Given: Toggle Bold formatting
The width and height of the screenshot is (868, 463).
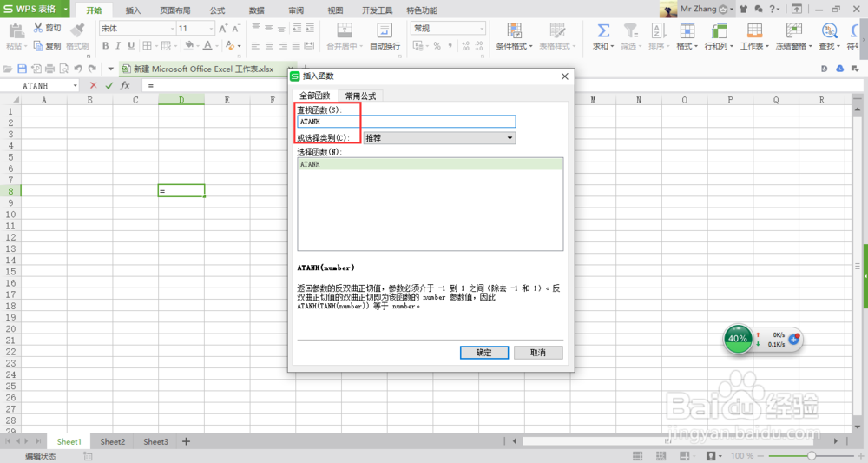Looking at the screenshot, I should point(105,46).
